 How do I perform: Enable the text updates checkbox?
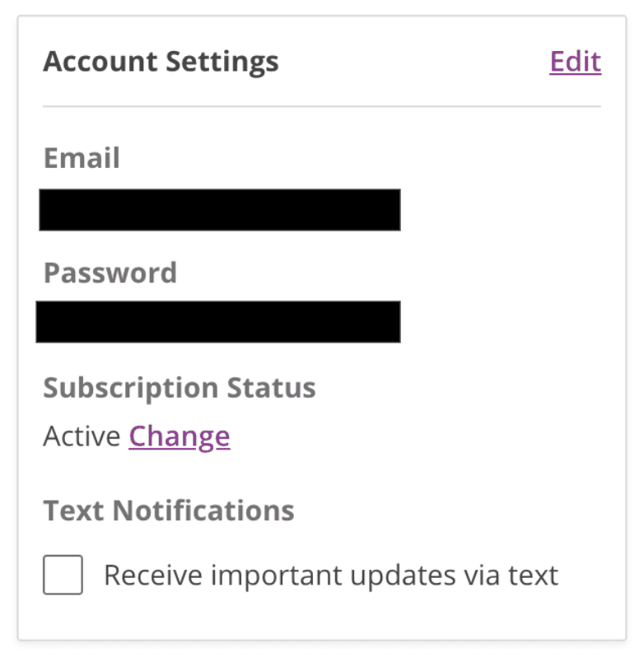coord(63,575)
